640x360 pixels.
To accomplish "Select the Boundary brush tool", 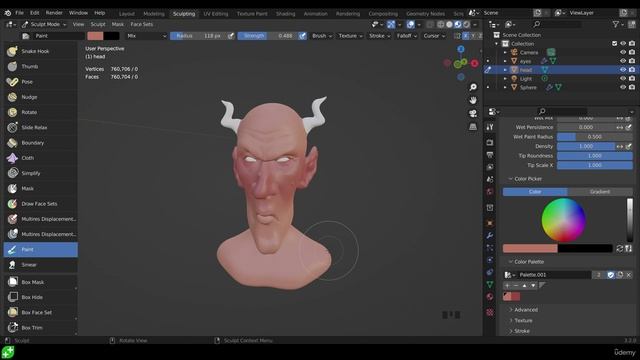I will pos(40,143).
